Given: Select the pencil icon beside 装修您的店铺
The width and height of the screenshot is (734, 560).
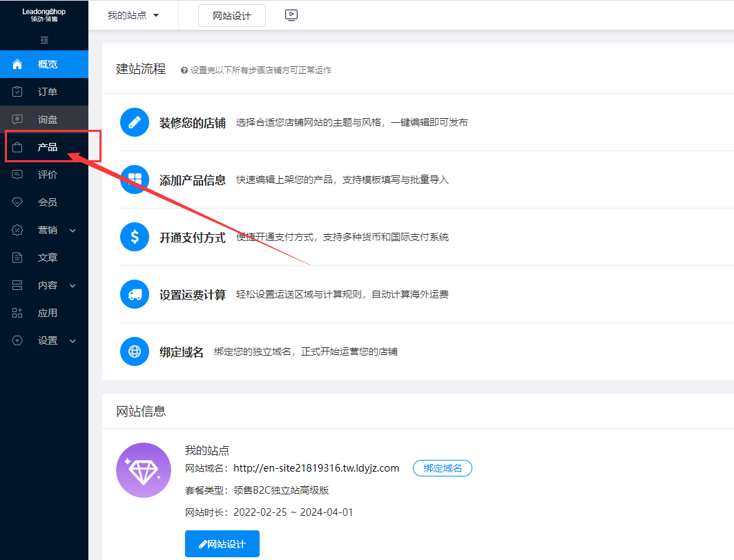Looking at the screenshot, I should [x=135, y=122].
